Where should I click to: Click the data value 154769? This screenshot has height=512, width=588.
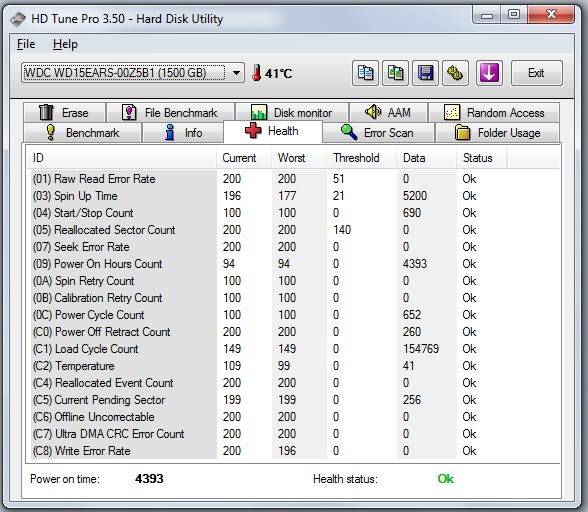coord(421,349)
